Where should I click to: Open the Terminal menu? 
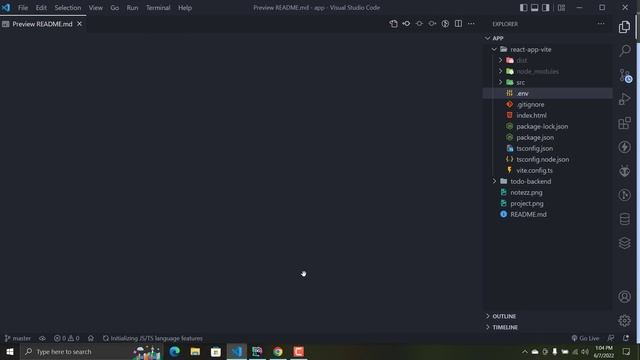tap(158, 8)
